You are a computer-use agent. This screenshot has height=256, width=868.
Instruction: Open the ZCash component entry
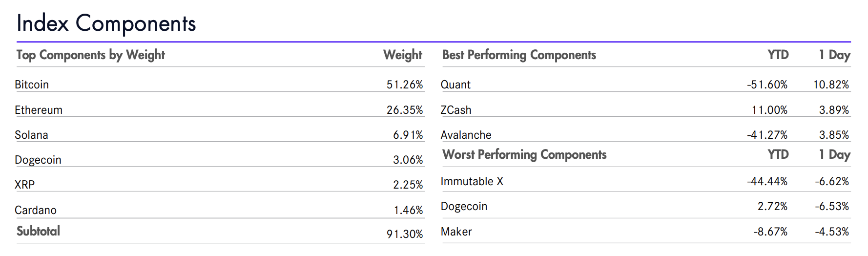456,110
